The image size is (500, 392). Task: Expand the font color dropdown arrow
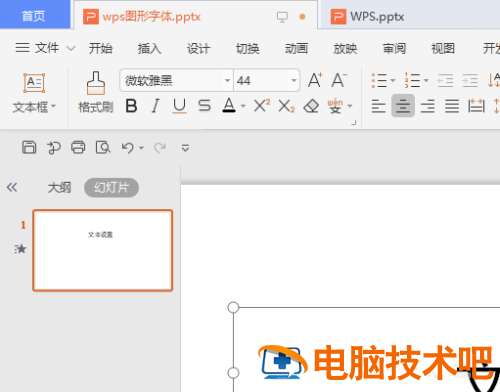(243, 106)
